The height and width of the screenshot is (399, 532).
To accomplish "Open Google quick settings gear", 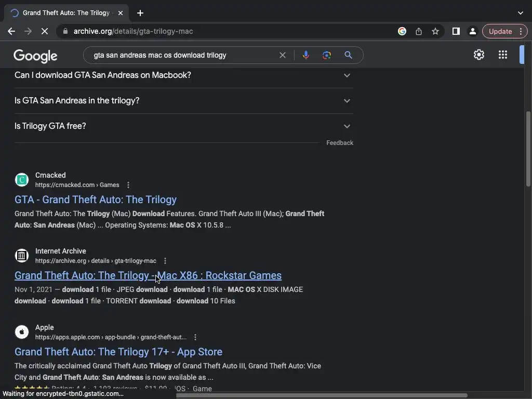I will pos(478,55).
